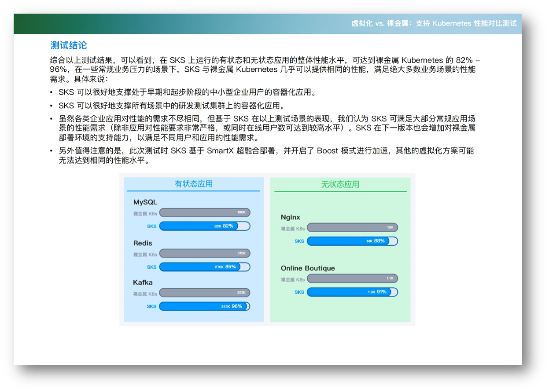The image size is (549, 392).
Task: Click the SKS label under Kafka
Action: (151, 307)
